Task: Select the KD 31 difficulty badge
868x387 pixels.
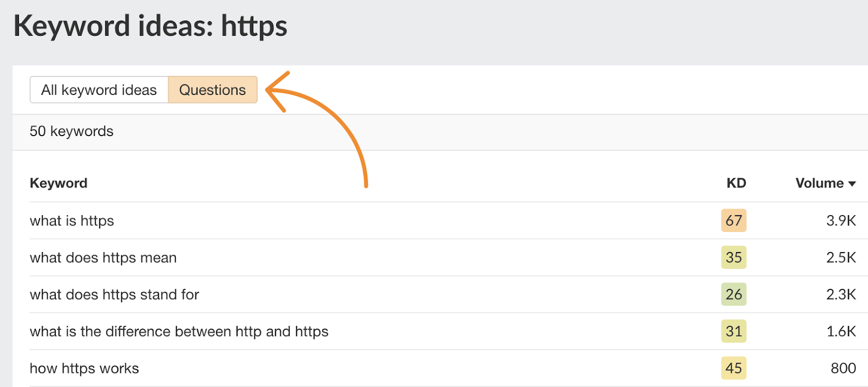Action: tap(733, 331)
